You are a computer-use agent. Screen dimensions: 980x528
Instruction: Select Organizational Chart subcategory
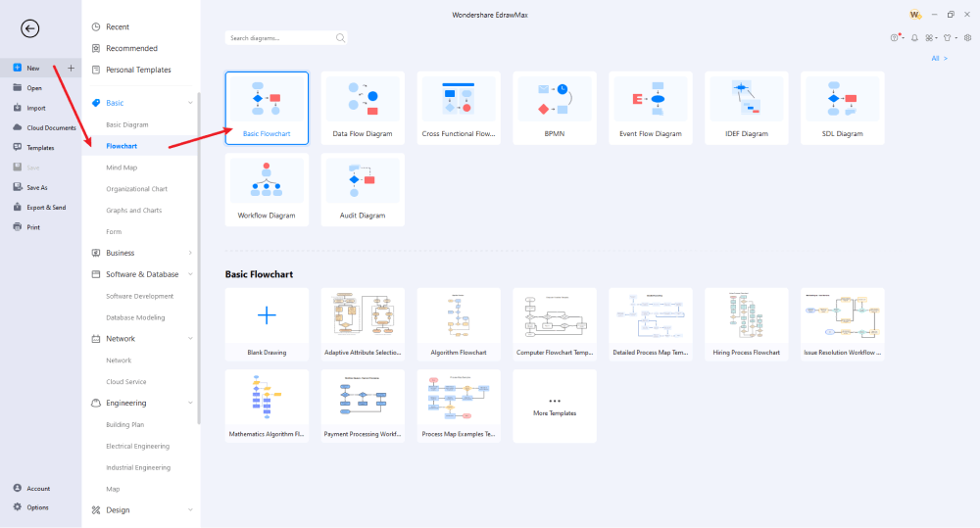pos(137,189)
